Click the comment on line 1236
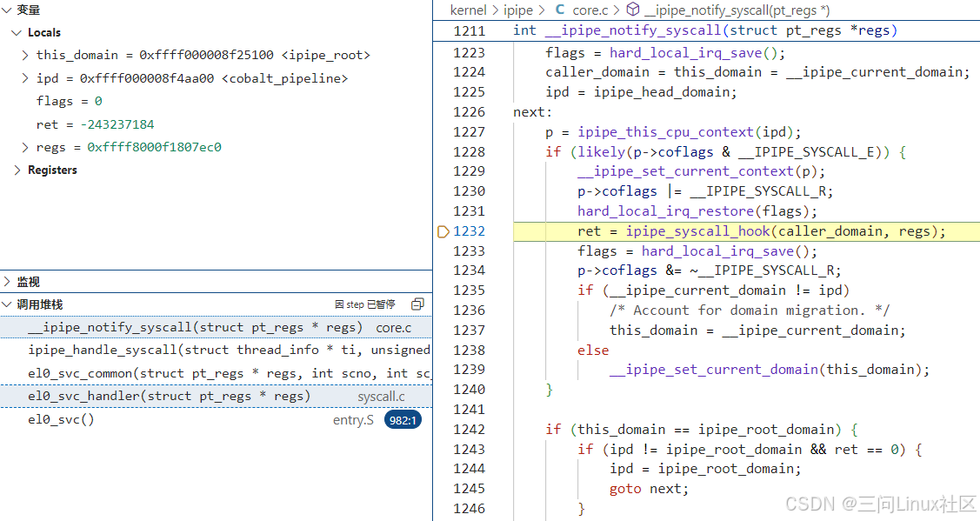 click(750, 311)
